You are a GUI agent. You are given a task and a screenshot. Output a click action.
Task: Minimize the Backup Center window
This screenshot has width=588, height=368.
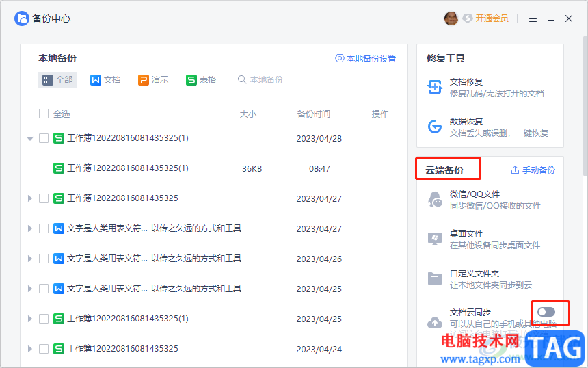pos(551,18)
